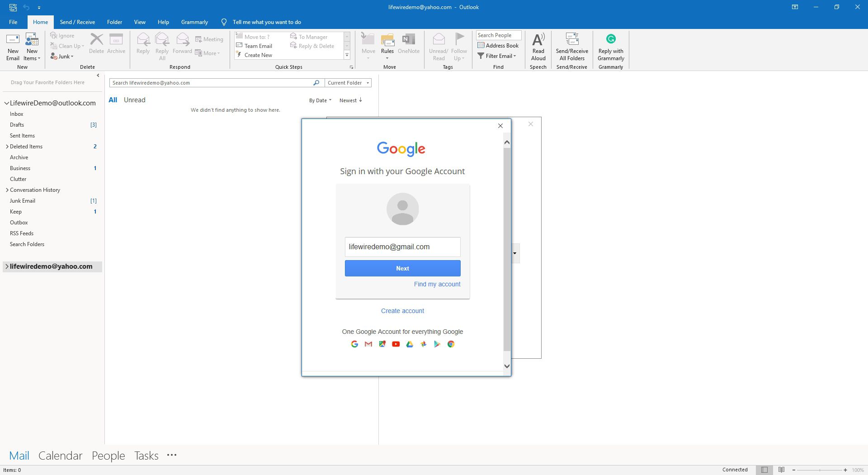This screenshot has width=868, height=475.
Task: Open the Clean Up dropdown
Action: click(67, 46)
